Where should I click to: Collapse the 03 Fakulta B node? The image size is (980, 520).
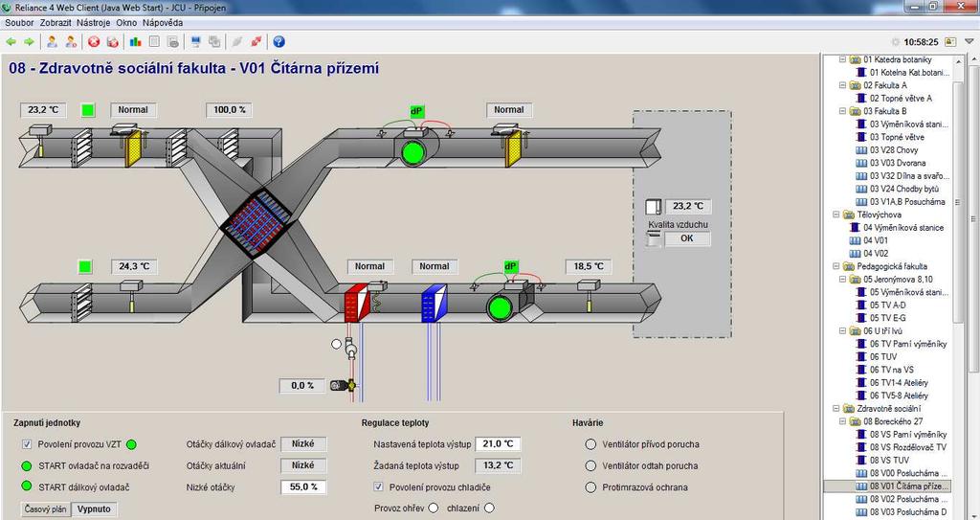(x=842, y=111)
